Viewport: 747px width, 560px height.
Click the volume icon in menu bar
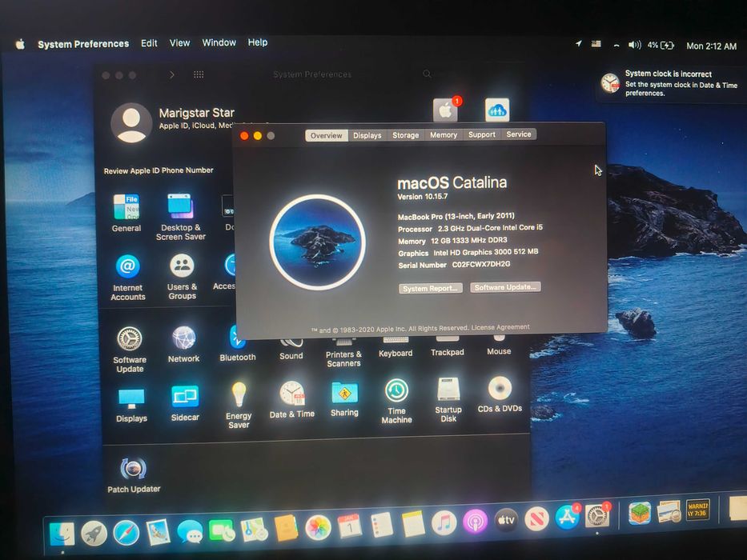(635, 45)
